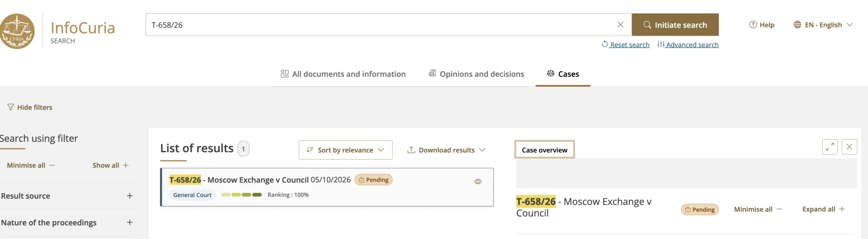Expand Nature of the proceedings filter

pos(67,222)
